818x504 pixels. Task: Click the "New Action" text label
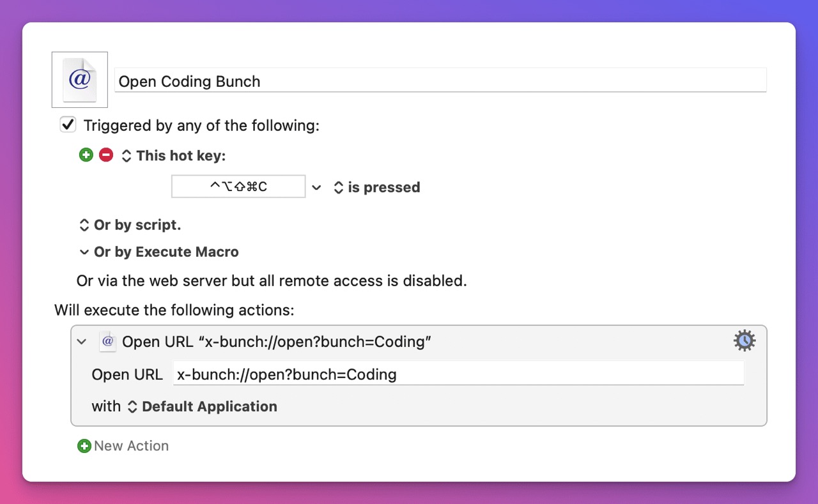coord(131,446)
